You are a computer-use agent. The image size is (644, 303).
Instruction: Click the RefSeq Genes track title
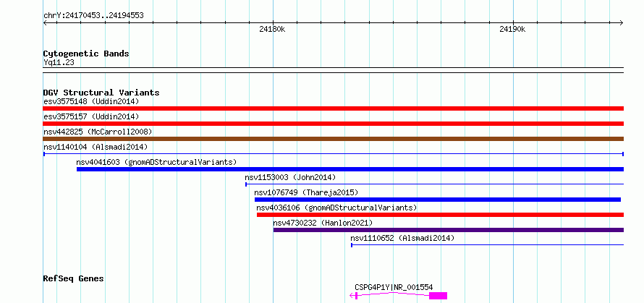74,279
